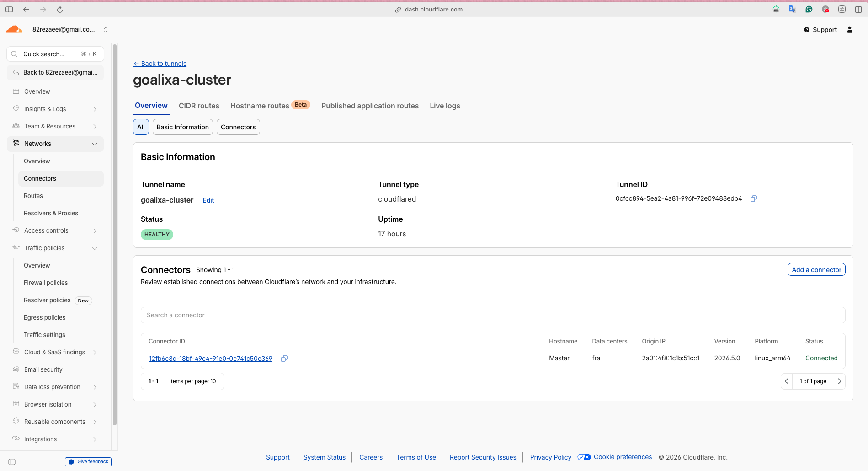The image size is (868, 471).
Task: Click the Reusable components icon
Action: (16, 422)
